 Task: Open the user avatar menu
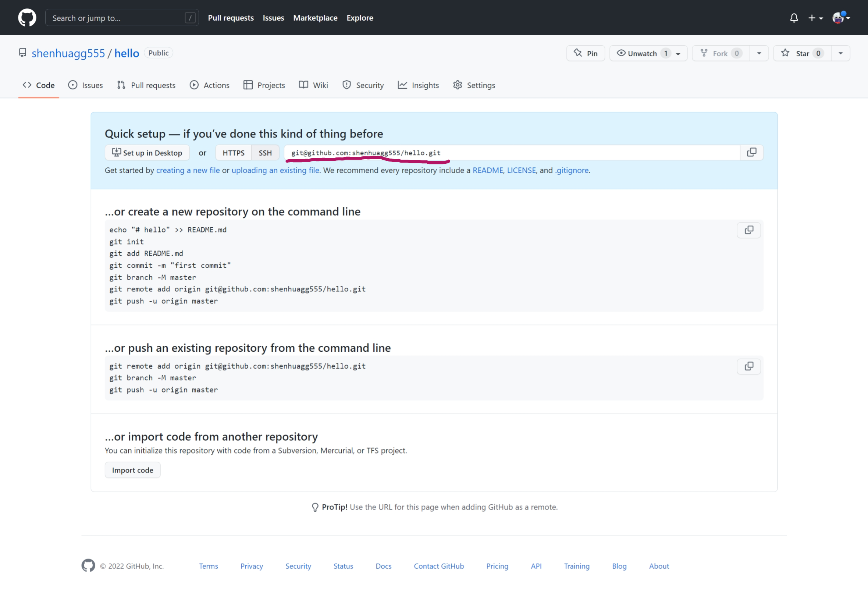click(x=841, y=17)
